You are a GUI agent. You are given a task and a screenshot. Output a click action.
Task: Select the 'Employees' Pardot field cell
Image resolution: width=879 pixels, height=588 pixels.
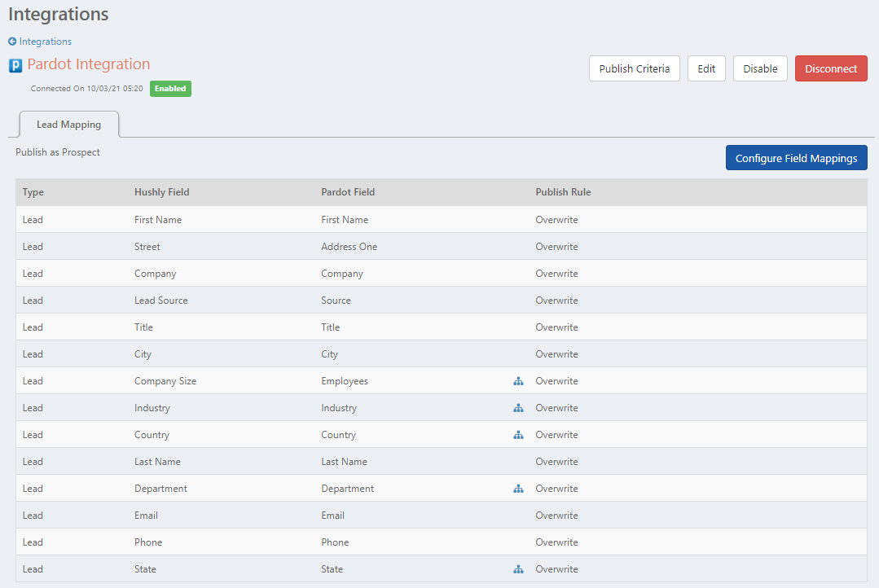click(345, 381)
